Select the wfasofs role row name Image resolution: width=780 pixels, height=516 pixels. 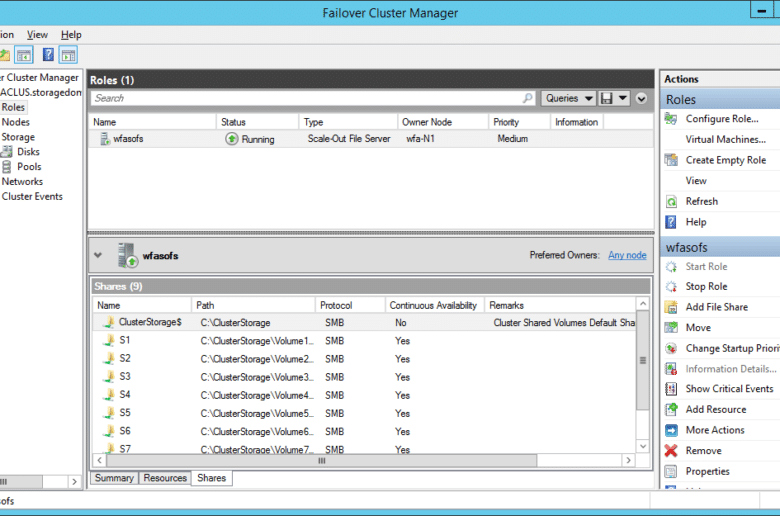point(128,139)
